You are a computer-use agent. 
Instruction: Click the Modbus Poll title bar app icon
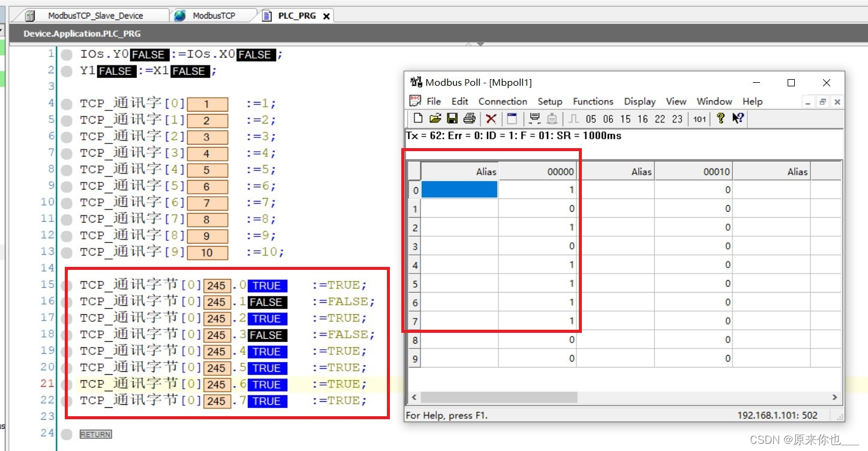click(416, 82)
